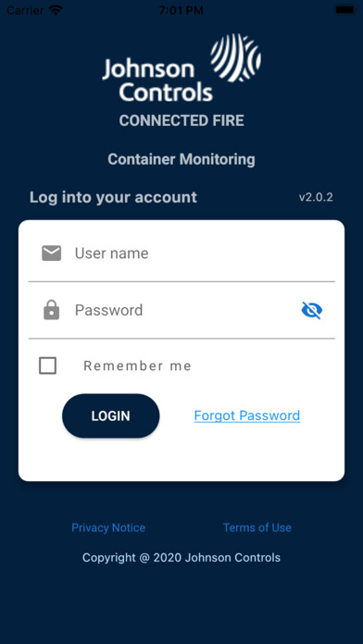
Task: Tap the Johnson Controls globe logo
Action: pyautogui.click(x=236, y=58)
